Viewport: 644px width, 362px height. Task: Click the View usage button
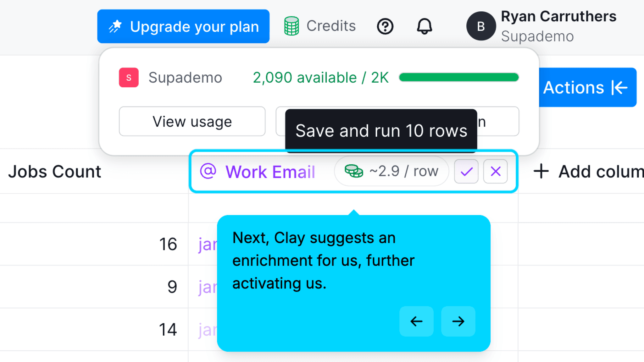click(192, 121)
